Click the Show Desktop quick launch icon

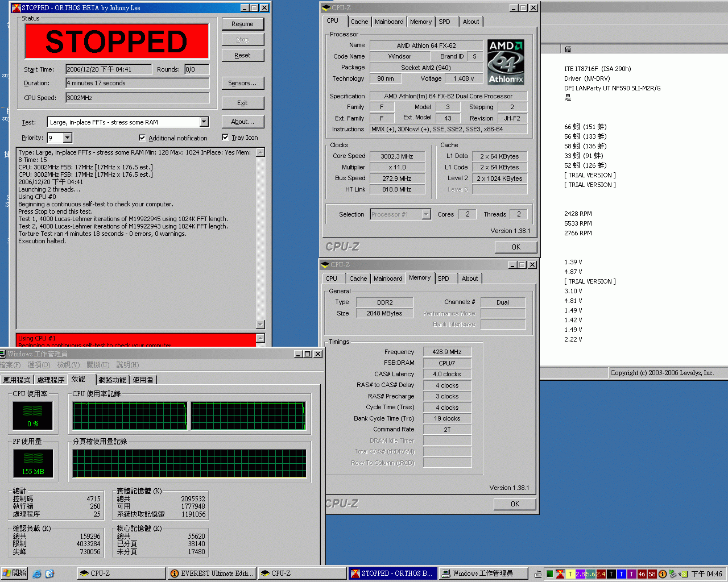tap(49, 574)
